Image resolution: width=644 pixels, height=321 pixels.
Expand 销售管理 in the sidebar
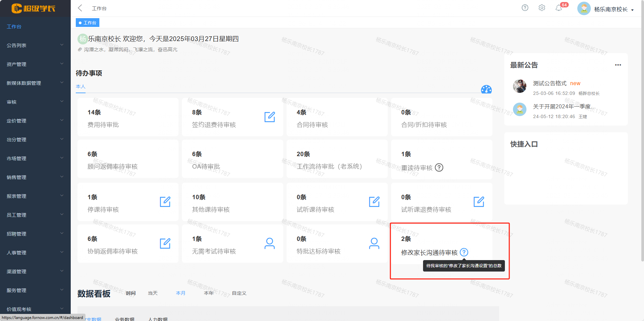tap(35, 177)
